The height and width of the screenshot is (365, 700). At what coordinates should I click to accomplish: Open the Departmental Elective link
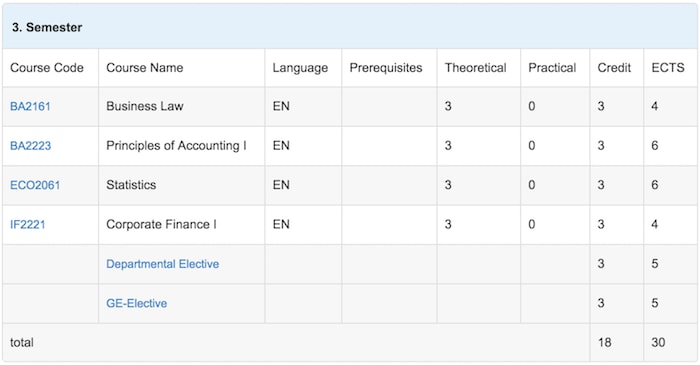click(x=162, y=264)
